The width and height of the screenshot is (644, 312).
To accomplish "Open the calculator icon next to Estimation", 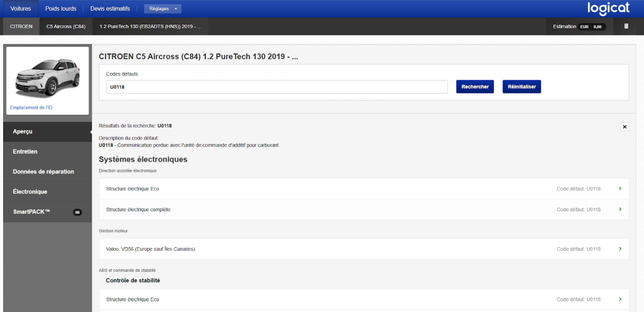I will tap(625, 26).
